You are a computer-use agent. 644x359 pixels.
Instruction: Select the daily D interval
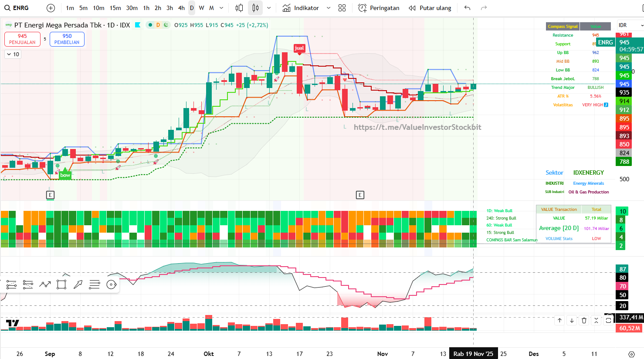tap(192, 8)
